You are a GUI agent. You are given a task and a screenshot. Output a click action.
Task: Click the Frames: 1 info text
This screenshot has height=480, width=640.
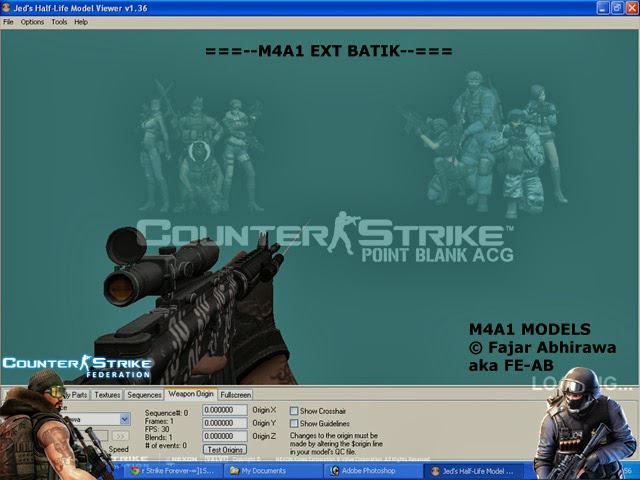(159, 421)
